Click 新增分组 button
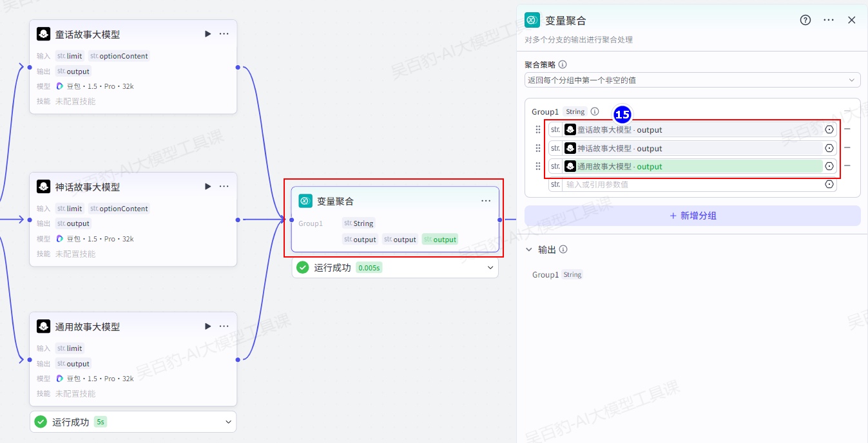 [692, 216]
